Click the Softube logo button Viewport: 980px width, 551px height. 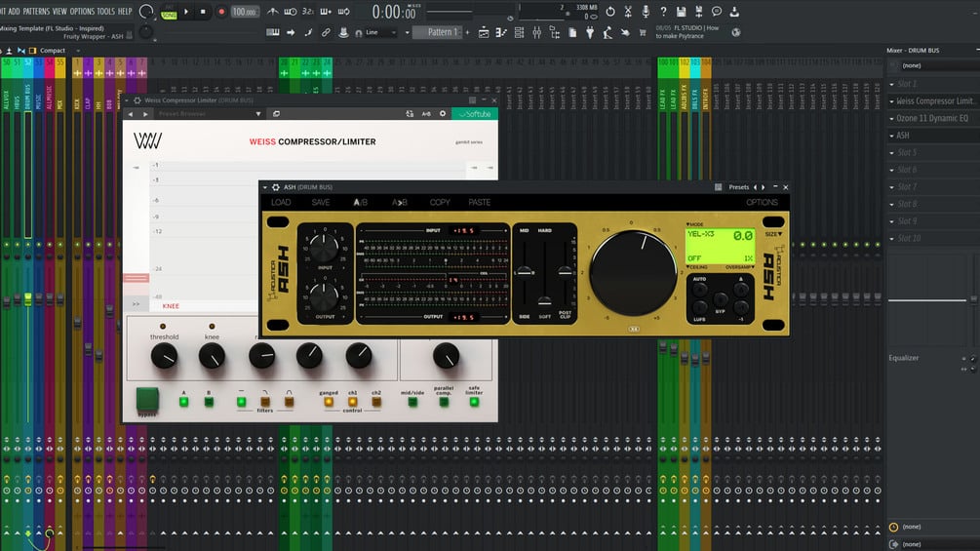coord(474,114)
